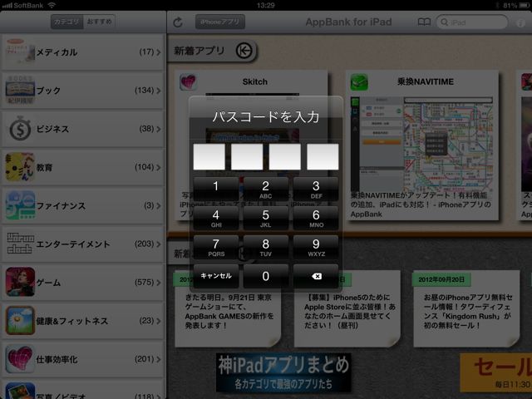Tap digit 1 on the passcode keypad
Image resolution: width=532 pixels, height=399 pixels.
[216, 189]
